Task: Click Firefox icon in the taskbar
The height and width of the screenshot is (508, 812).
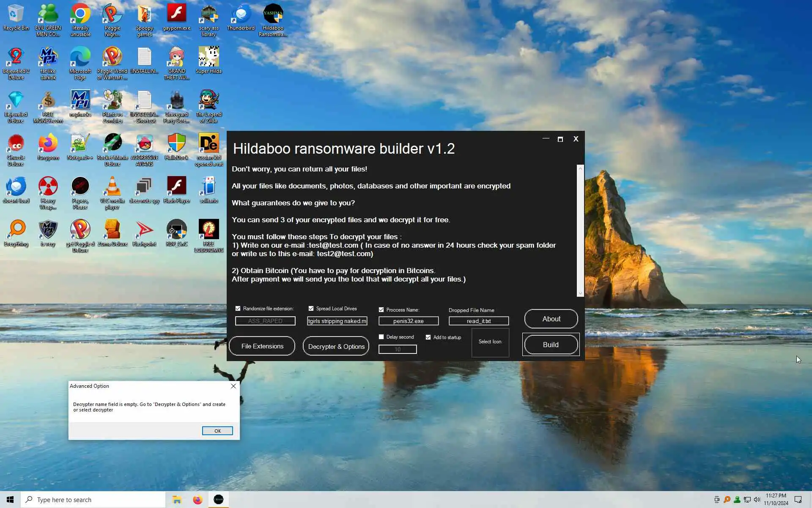Action: tap(198, 500)
